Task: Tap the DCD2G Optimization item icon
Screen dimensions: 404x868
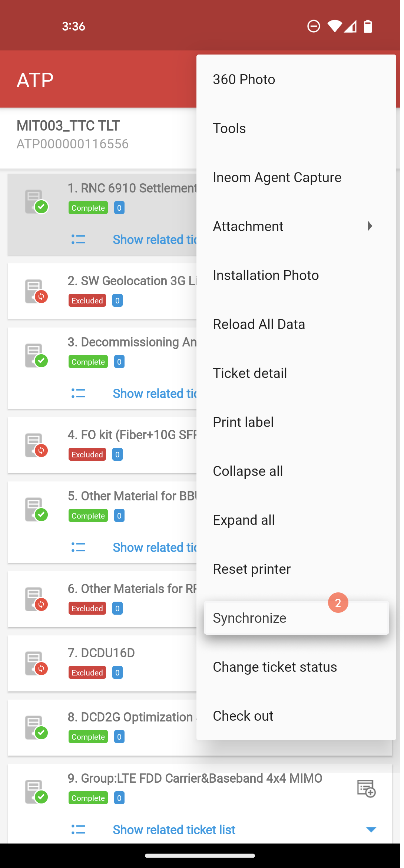Action: coord(36,727)
